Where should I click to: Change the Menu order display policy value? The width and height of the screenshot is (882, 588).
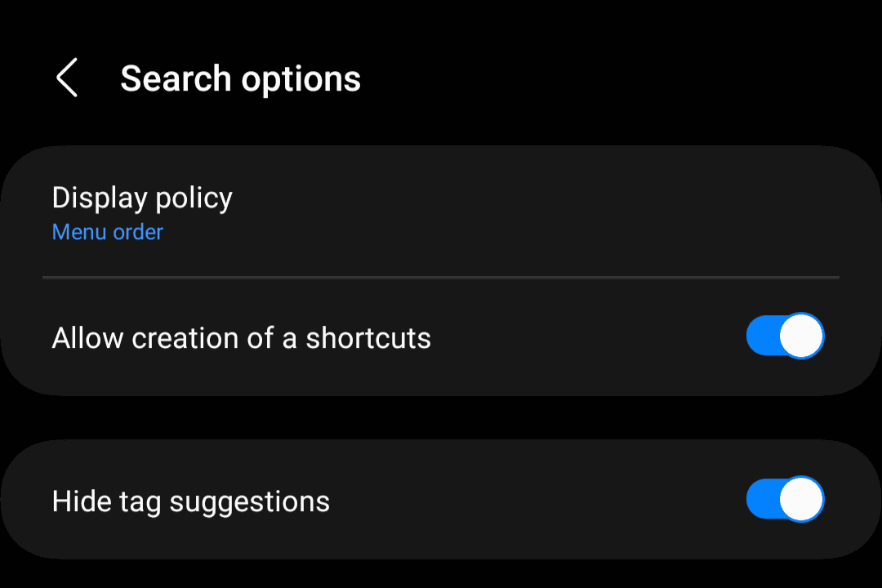pos(108,233)
